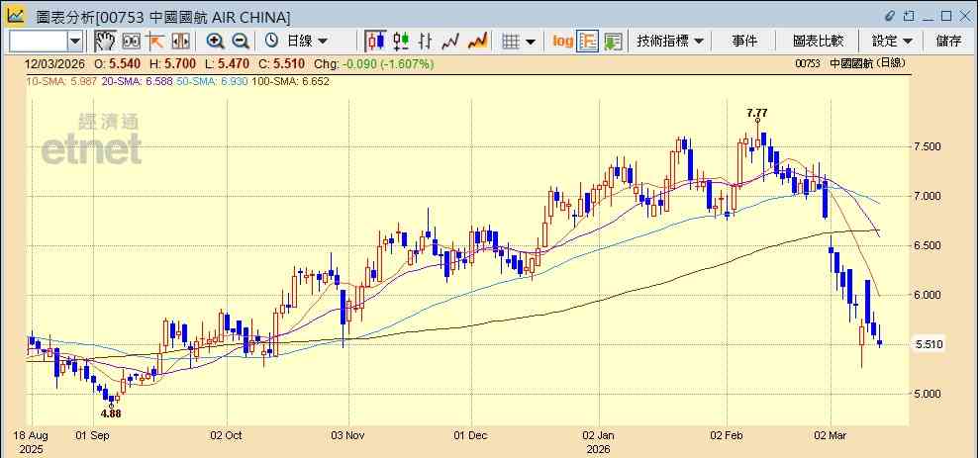Click the chart analysis title bar icon

click(16, 15)
